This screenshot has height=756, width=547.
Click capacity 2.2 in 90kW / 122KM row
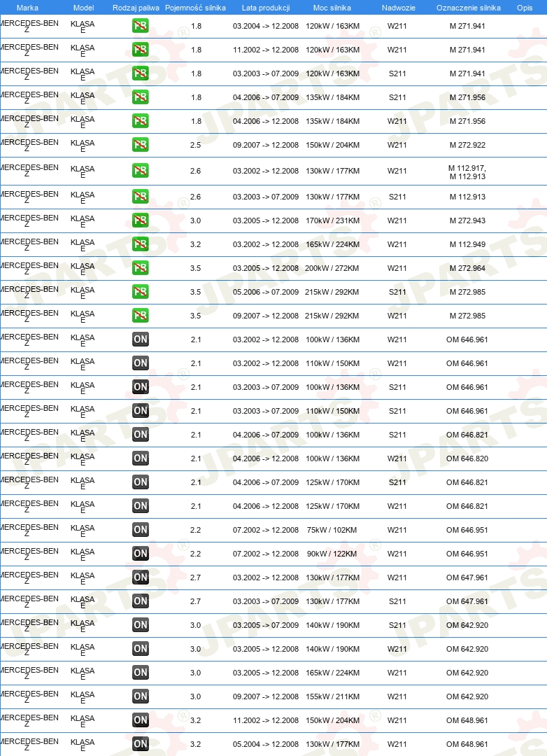195,554
